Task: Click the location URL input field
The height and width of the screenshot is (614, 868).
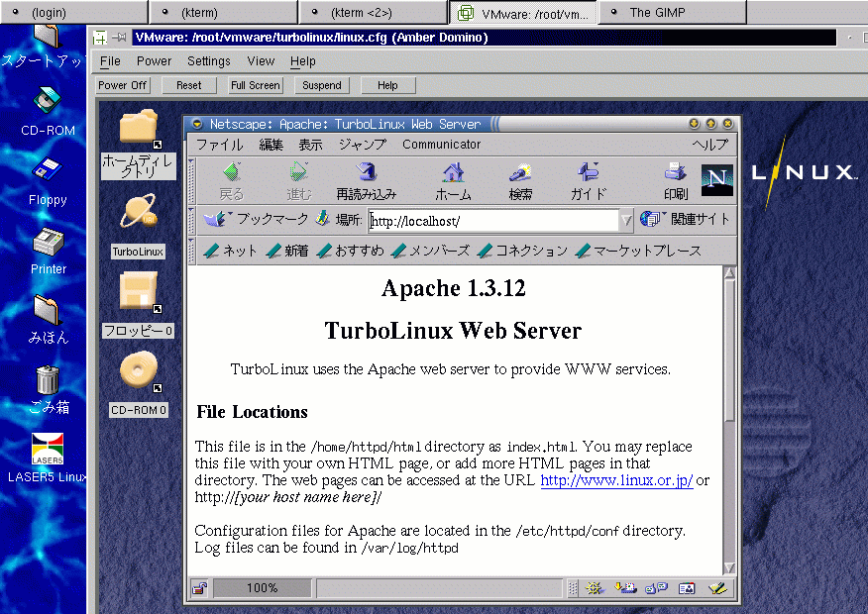Action: tap(493, 221)
